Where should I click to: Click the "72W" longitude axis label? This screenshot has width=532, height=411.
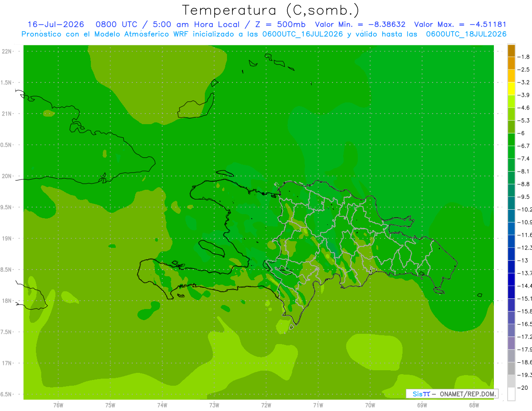(266, 405)
